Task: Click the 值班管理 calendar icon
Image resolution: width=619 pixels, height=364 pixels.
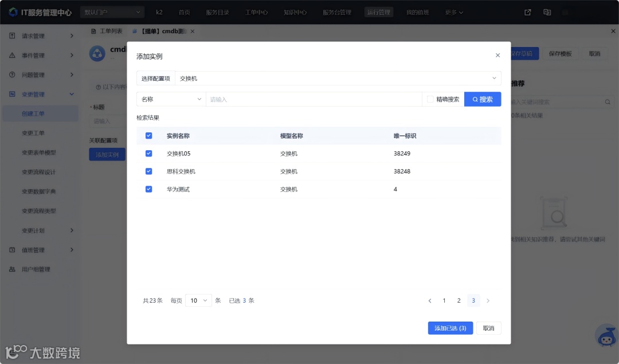Action: pyautogui.click(x=12, y=250)
